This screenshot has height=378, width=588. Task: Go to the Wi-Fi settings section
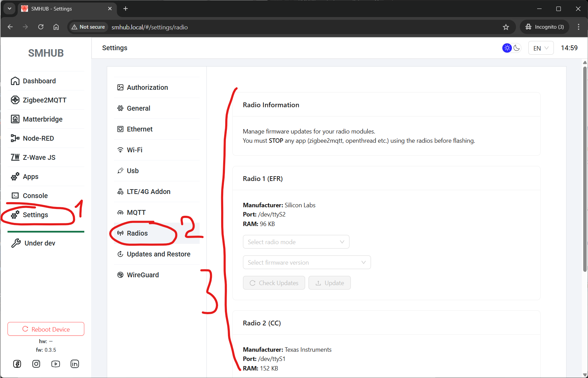134,150
